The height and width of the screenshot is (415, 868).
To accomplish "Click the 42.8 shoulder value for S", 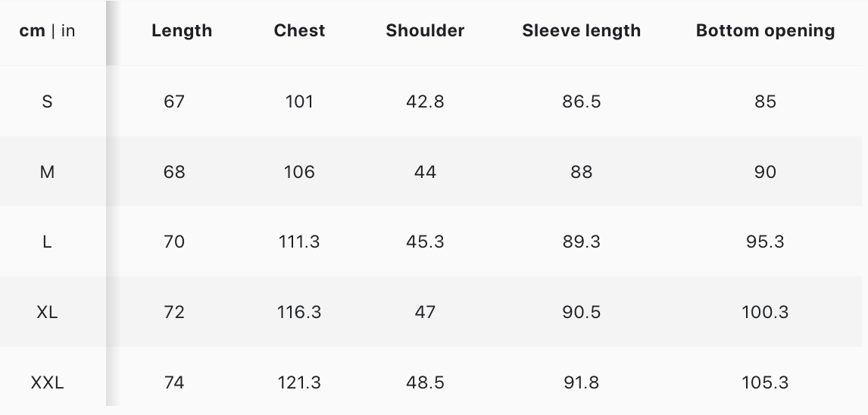I will (425, 101).
